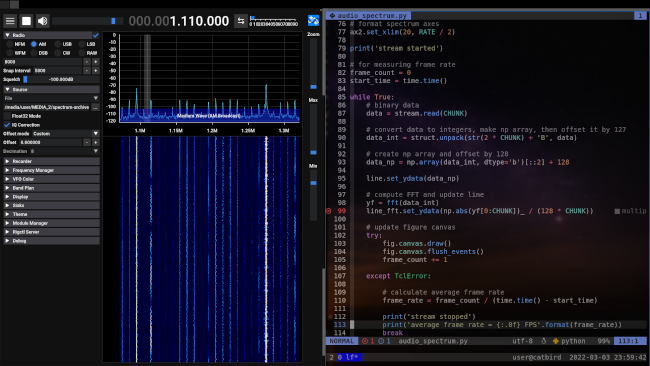Screen dimensions: 650x366
Task: Stop playback with the square stop button
Action: coord(26,21)
